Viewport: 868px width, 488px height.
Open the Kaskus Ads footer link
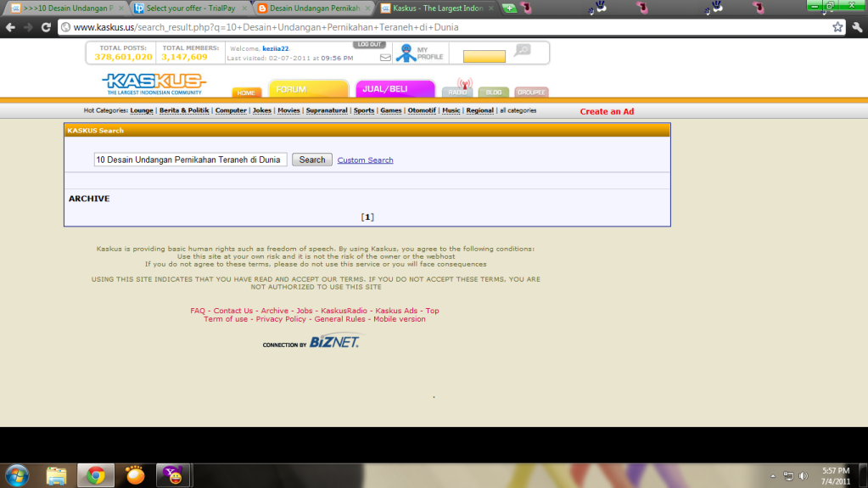396,311
